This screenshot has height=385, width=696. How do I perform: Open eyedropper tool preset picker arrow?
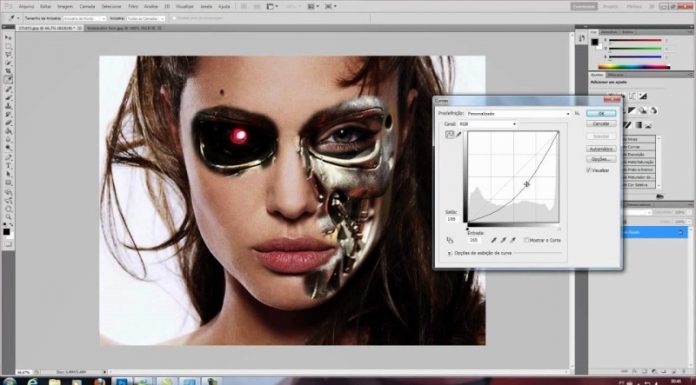pos(18,18)
